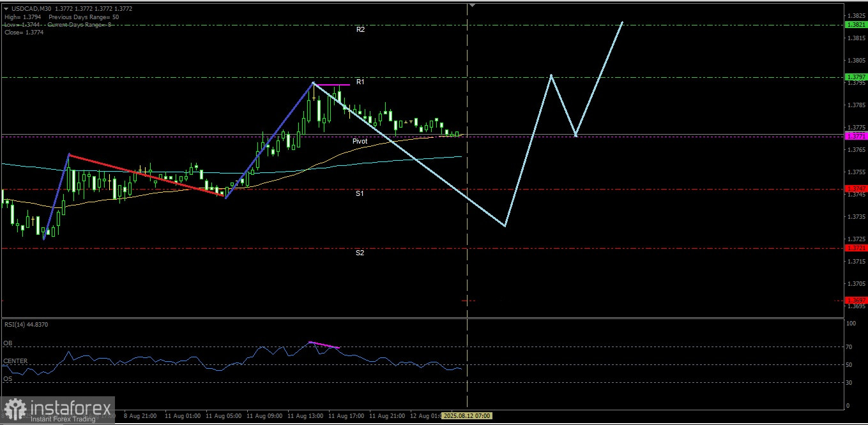
Task: Click the OB overbought level label
Action: [8, 343]
